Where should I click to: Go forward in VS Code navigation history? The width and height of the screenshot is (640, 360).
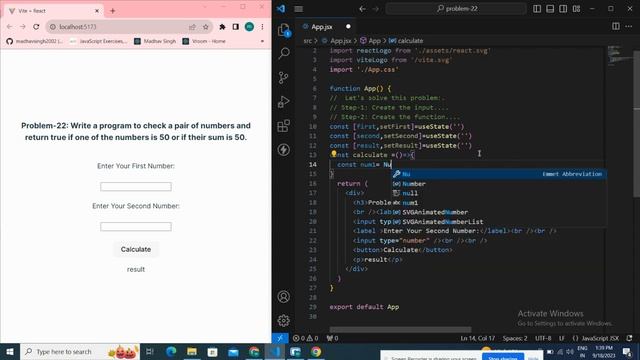(x=376, y=9)
